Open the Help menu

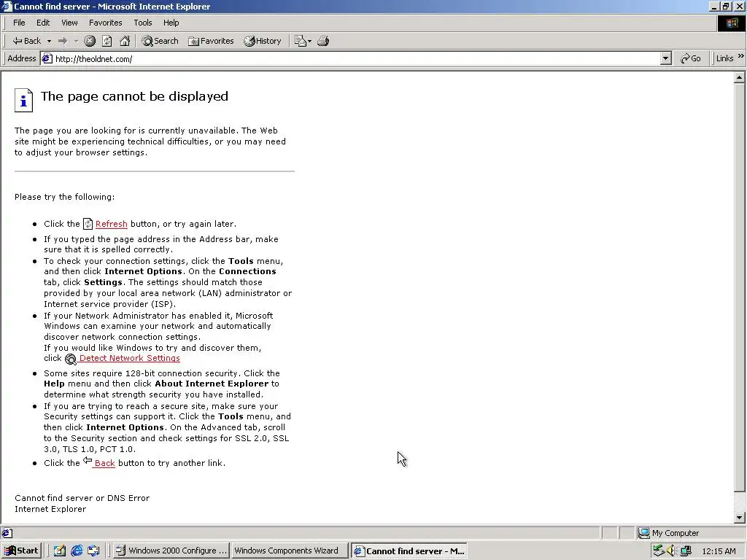[171, 23]
